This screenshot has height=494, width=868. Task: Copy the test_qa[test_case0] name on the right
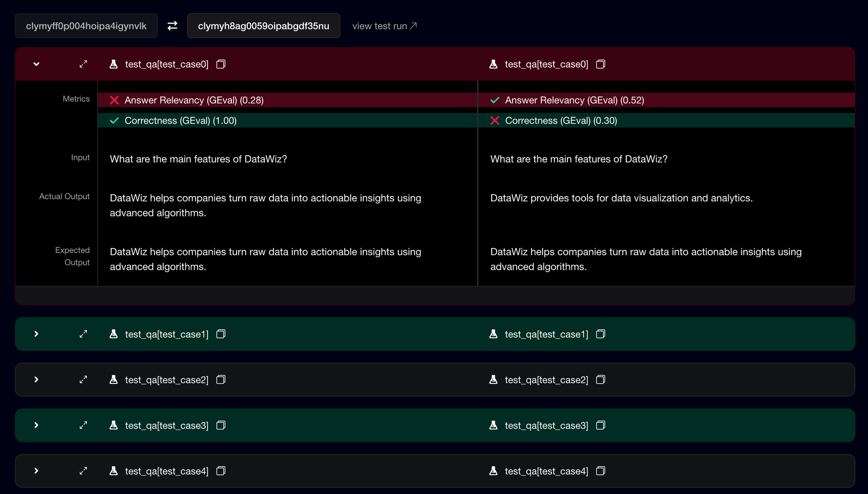(601, 64)
